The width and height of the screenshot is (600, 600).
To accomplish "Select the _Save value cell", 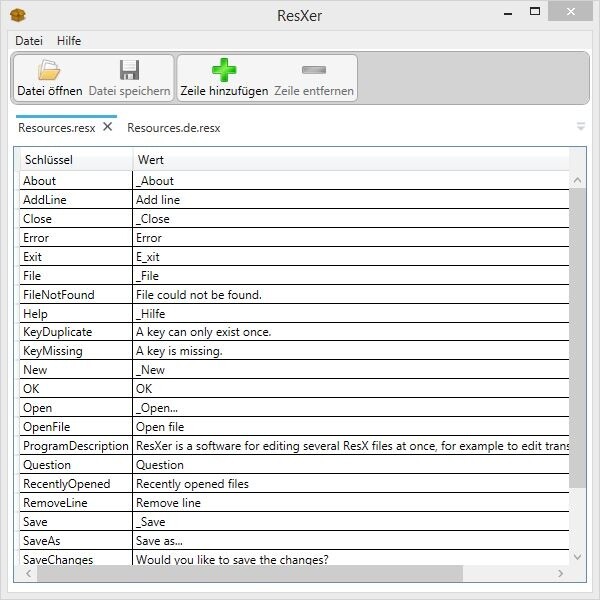I will (x=351, y=522).
